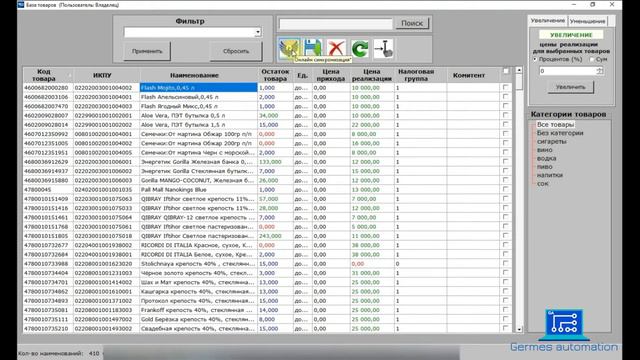The width and height of the screenshot is (640, 360).
Task: Select Gorilla MANGO-COCONUT row name
Action: [198, 180]
